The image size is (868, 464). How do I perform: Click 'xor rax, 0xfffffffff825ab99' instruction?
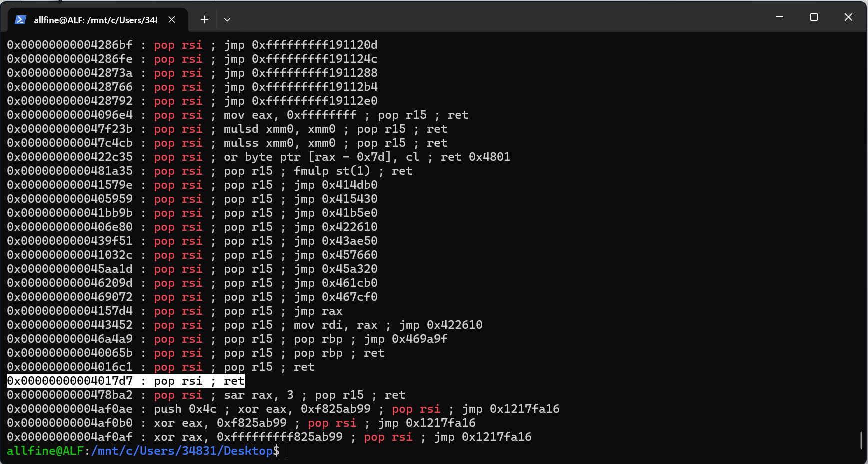point(248,437)
